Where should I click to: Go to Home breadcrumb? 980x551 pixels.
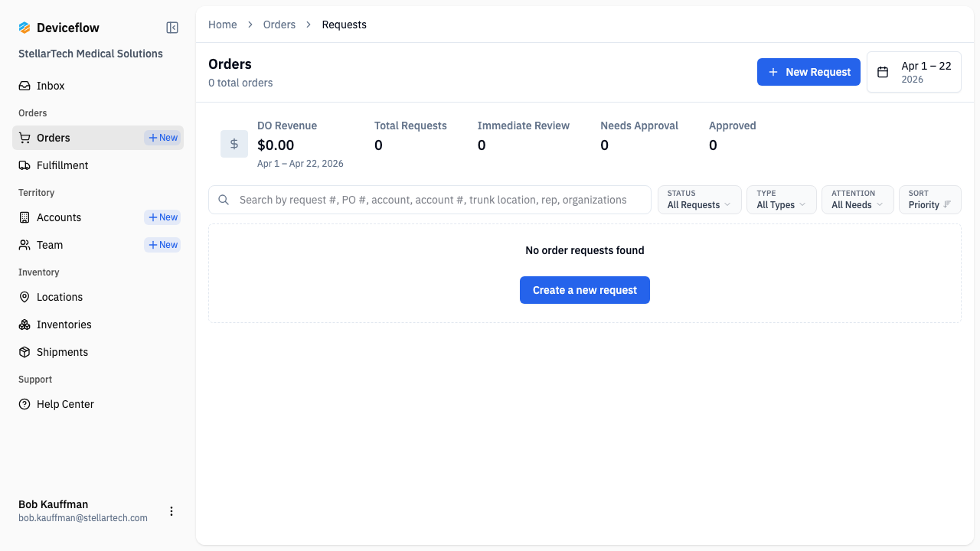click(223, 24)
